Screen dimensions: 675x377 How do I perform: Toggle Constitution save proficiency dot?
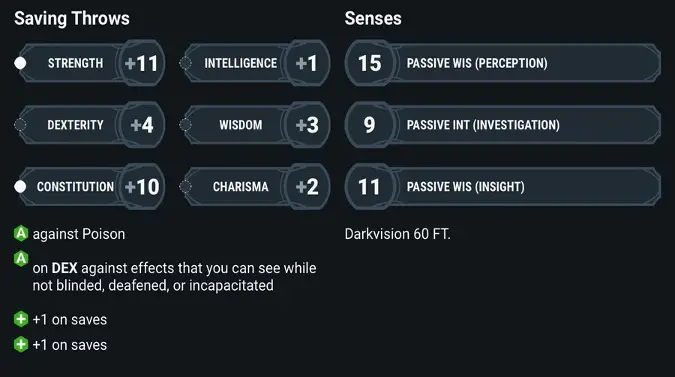click(20, 186)
